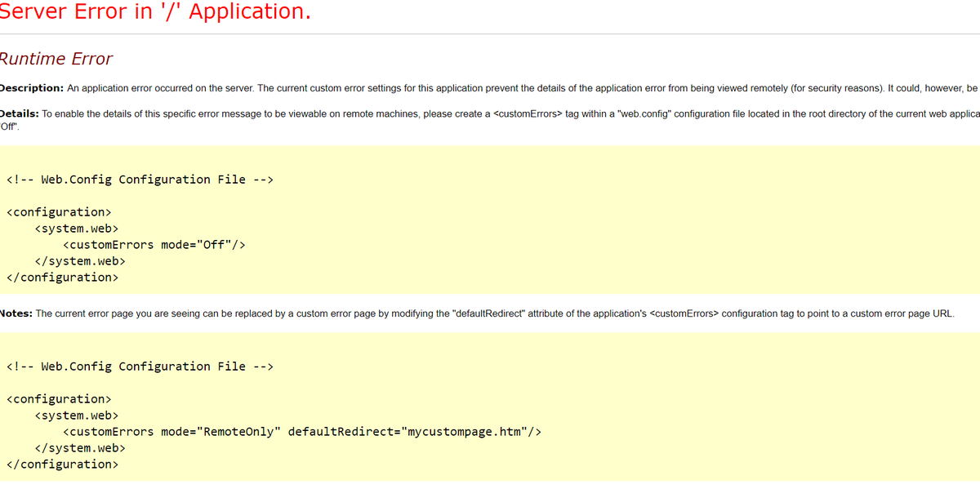Viewport: 980px width, 502px height.
Task: Click the second closing </configuration> tag line
Action: [x=61, y=464]
